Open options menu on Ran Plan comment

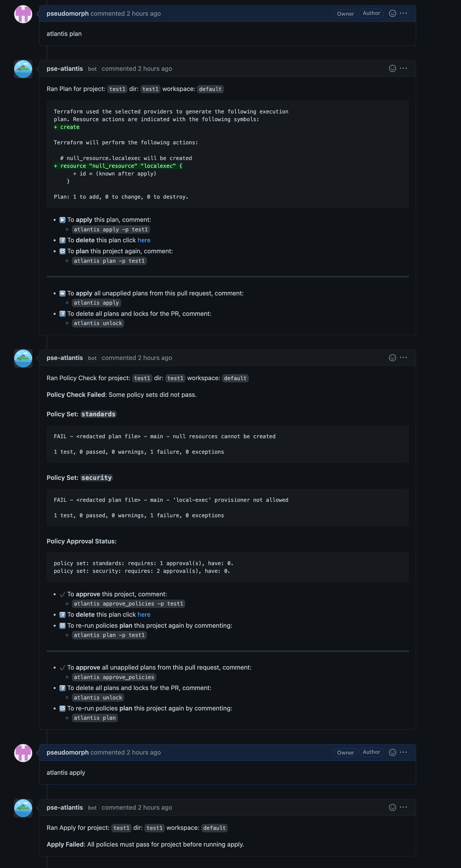[403, 68]
